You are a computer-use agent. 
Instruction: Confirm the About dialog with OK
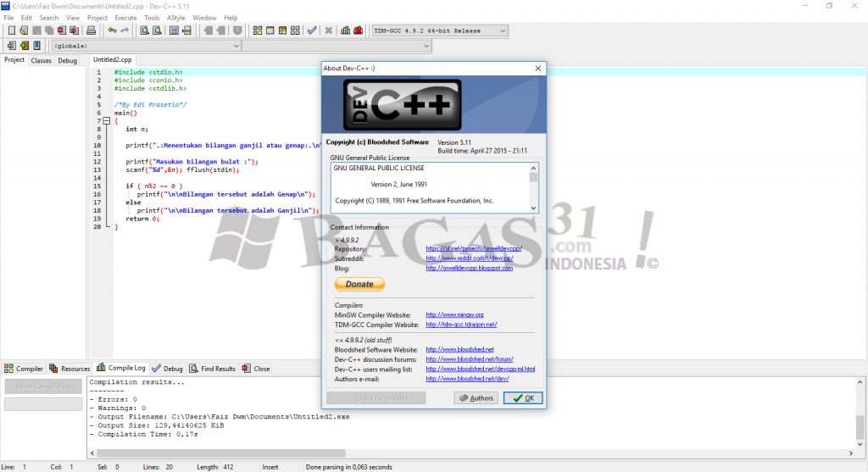[x=523, y=397]
